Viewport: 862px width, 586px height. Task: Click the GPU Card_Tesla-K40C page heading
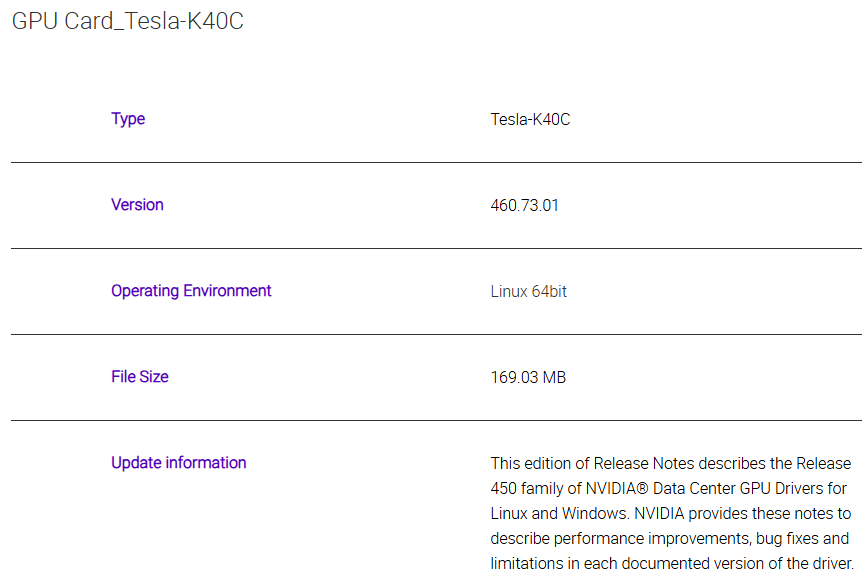pos(127,21)
